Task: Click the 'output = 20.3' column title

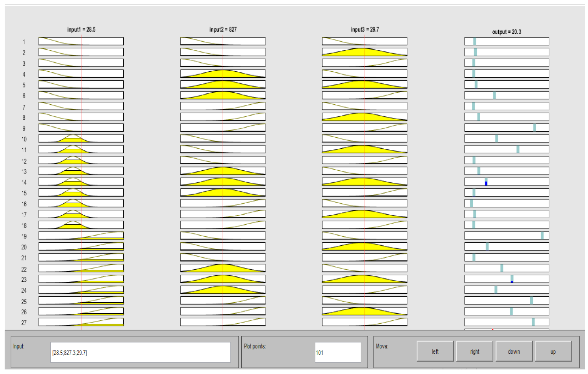Action: (x=506, y=32)
